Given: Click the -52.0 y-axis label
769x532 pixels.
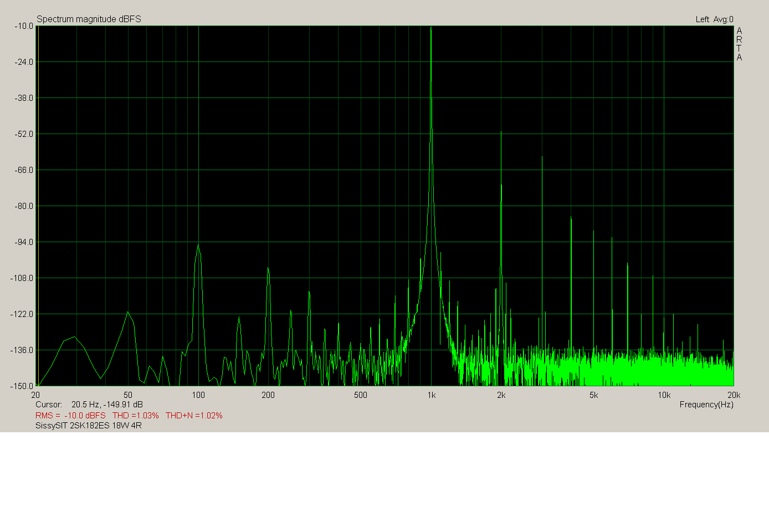Looking at the screenshot, I should click(23, 134).
